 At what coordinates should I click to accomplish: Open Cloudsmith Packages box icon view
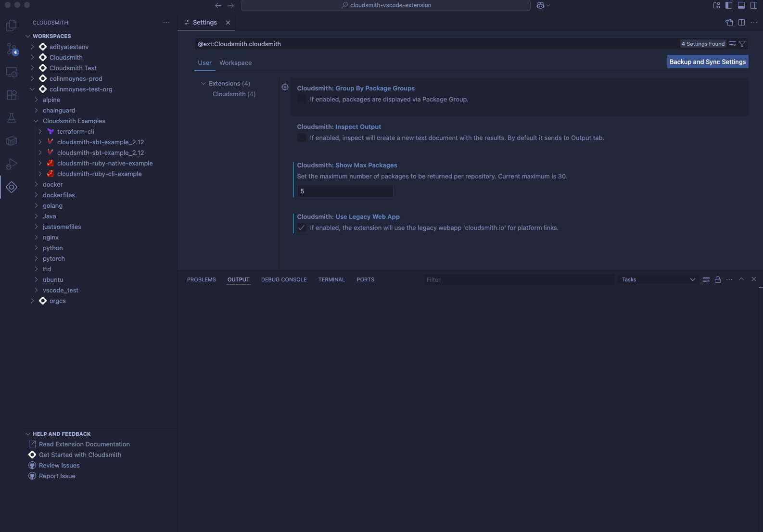(x=12, y=141)
